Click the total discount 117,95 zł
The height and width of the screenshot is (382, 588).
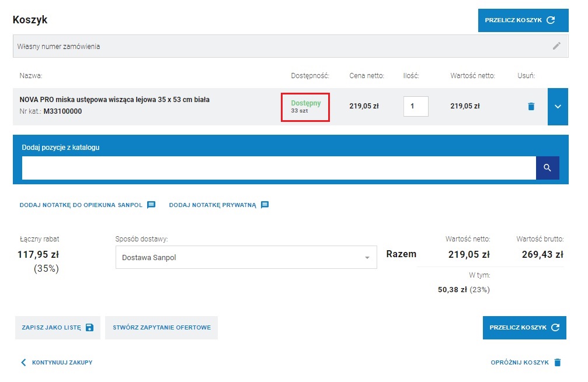pos(39,255)
